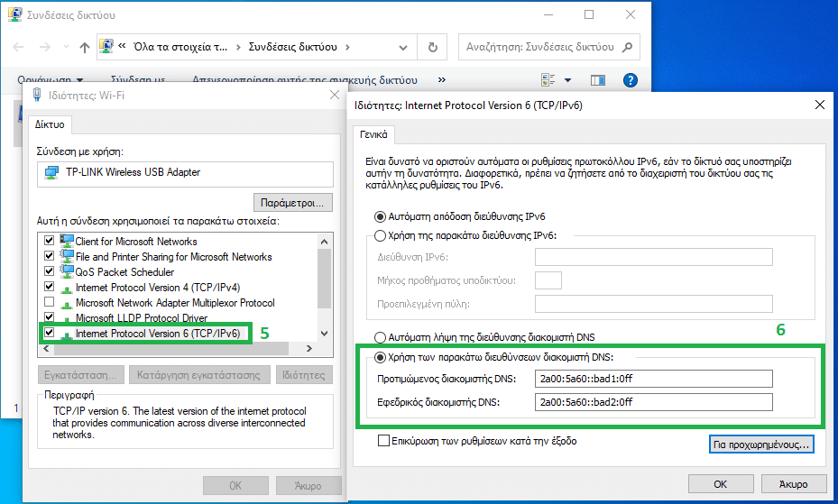Screen dimensions: 838x504
Task: Click the Παράμετροι button
Action: coord(292,202)
